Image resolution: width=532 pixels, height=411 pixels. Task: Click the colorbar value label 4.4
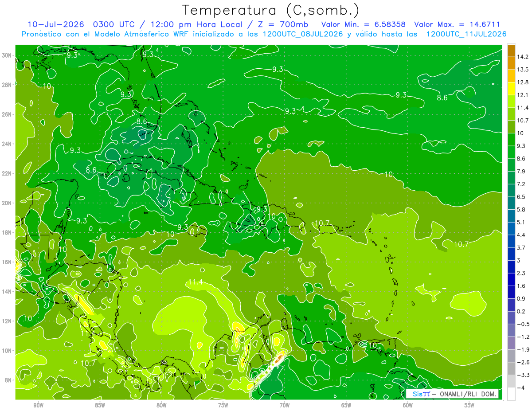point(520,235)
